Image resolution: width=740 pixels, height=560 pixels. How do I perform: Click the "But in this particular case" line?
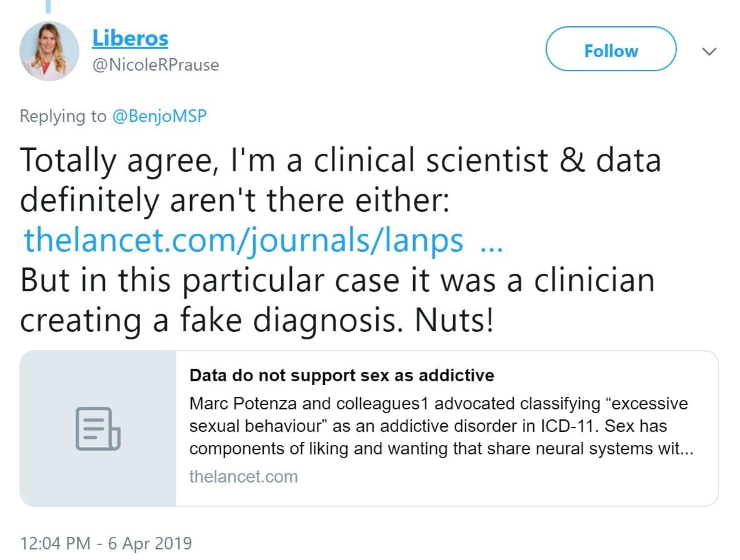coord(337,281)
